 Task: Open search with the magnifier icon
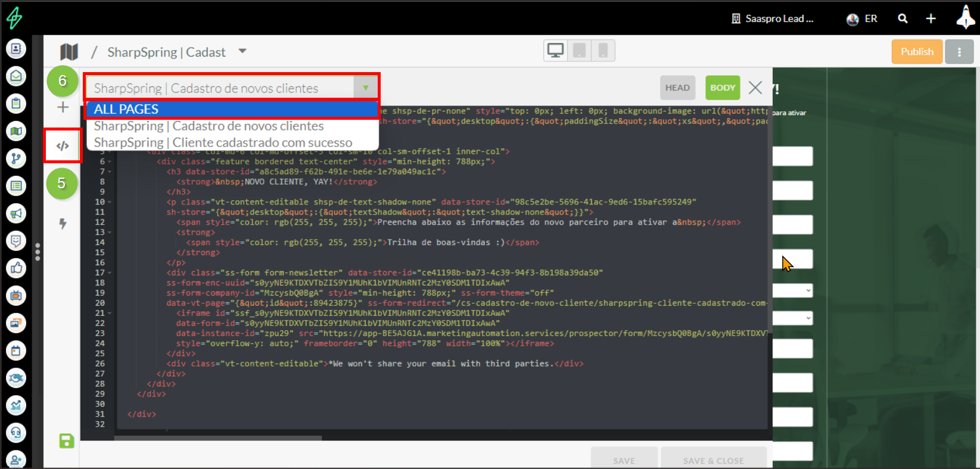click(x=903, y=18)
